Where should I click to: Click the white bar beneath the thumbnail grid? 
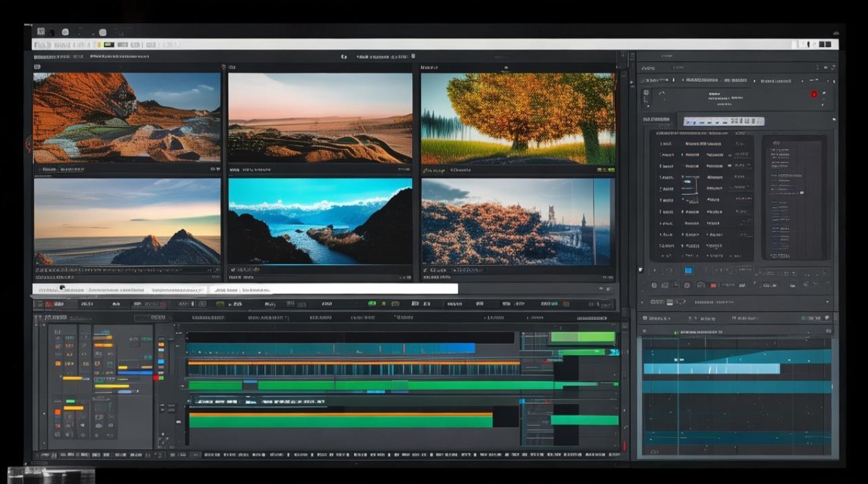[245, 289]
